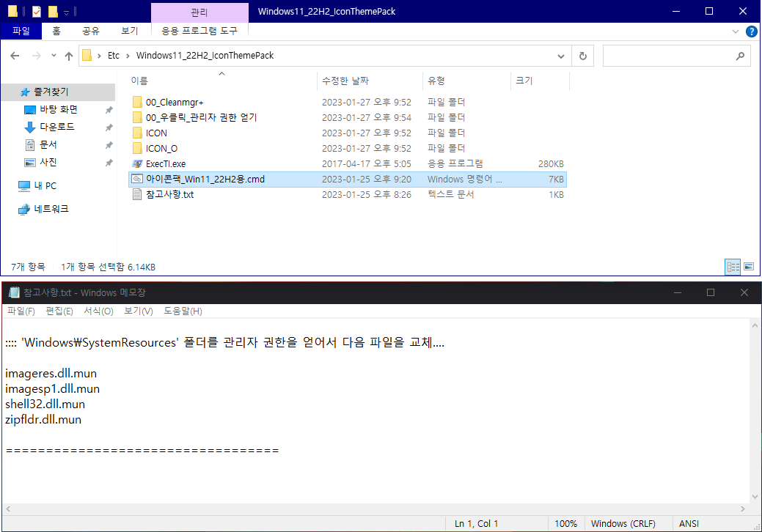Click on shell32.dll.mun text line
This screenshot has width=762, height=532.
[x=45, y=404]
